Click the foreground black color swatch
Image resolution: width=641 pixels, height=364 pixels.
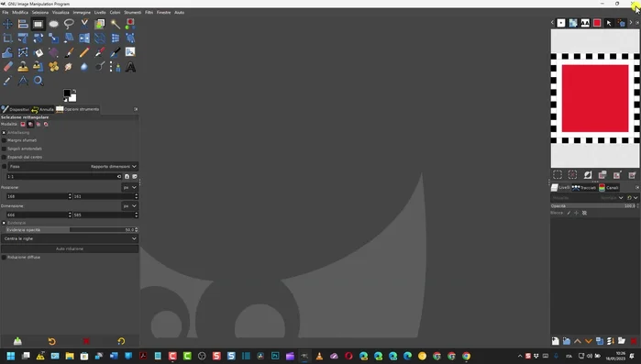(67, 94)
